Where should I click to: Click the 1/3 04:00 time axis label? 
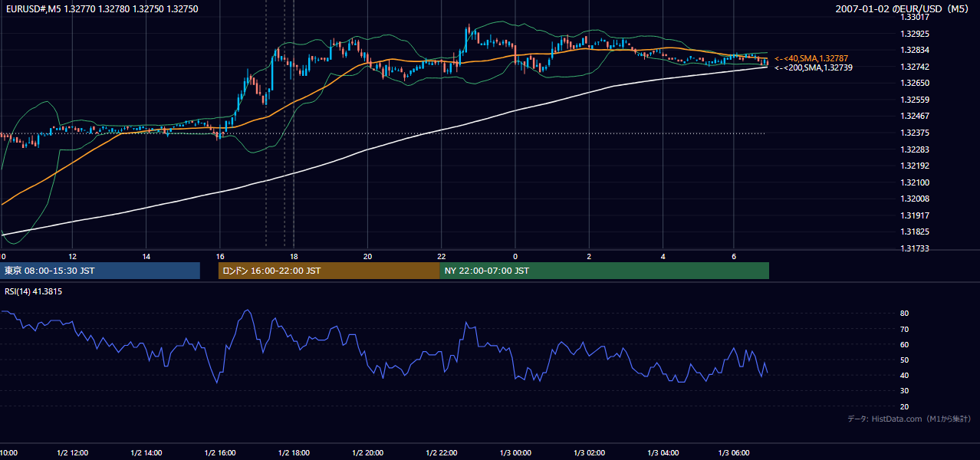[662, 453]
